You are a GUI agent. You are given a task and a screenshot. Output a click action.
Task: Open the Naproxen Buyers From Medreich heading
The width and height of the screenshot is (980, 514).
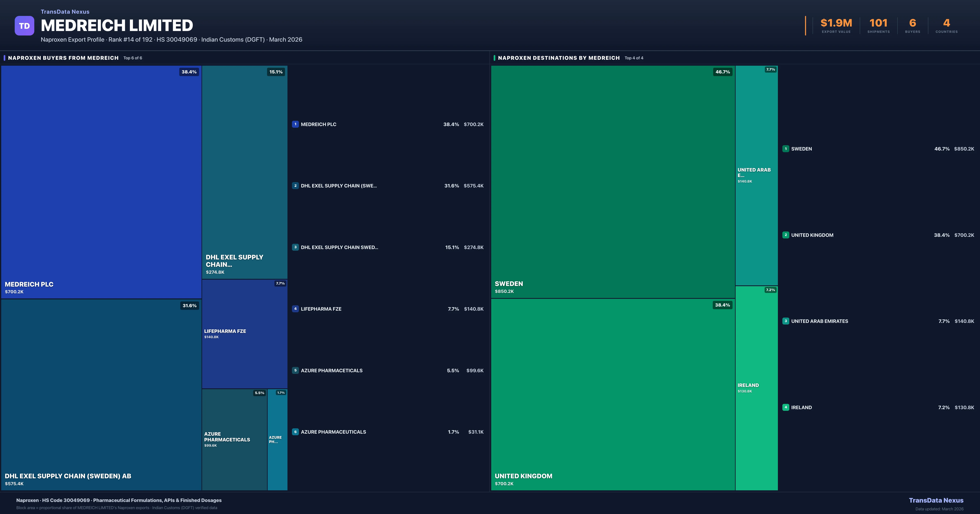pyautogui.click(x=63, y=58)
